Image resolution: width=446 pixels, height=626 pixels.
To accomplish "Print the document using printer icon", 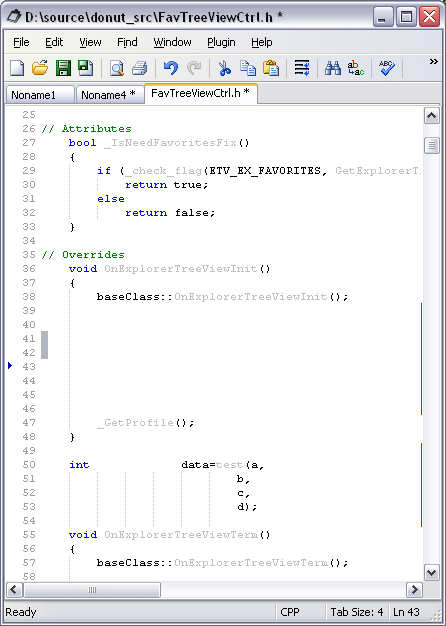I will (139, 68).
